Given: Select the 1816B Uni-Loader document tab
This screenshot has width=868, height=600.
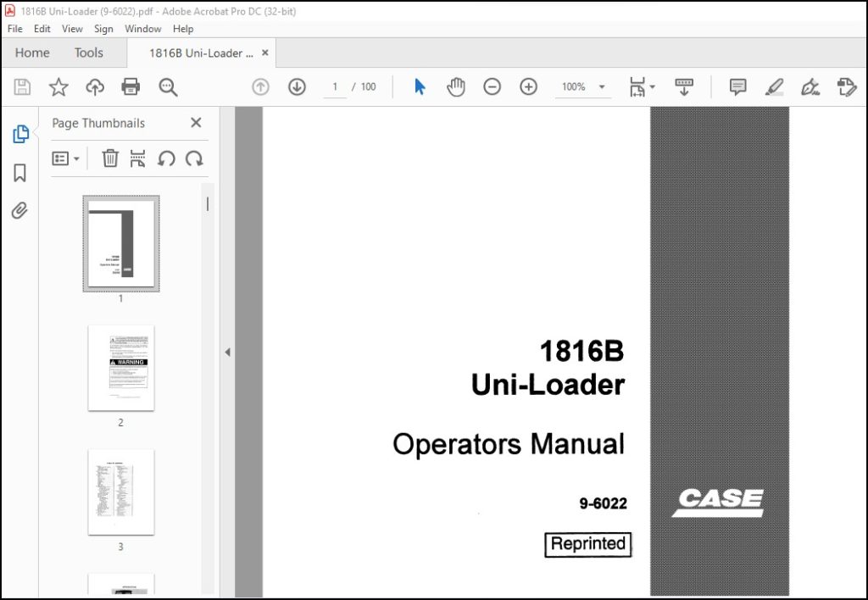Looking at the screenshot, I should click(x=201, y=53).
